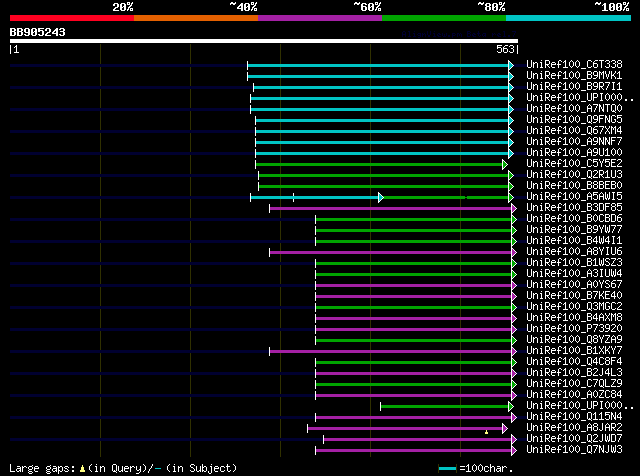This screenshot has height=476, width=640.
Task: Open hit UniRef100_B9MVK1
Action: point(574,75)
